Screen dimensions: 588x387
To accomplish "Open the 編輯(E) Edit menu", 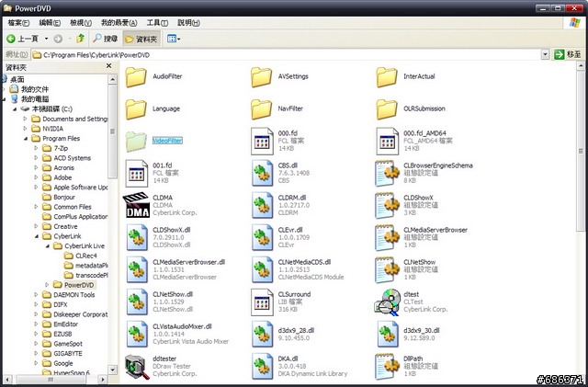I will tap(50, 23).
